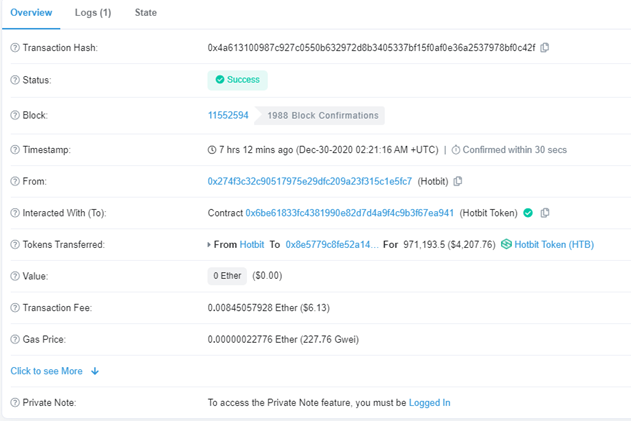Select the Overview tab
This screenshot has width=631, height=421.
30,13
